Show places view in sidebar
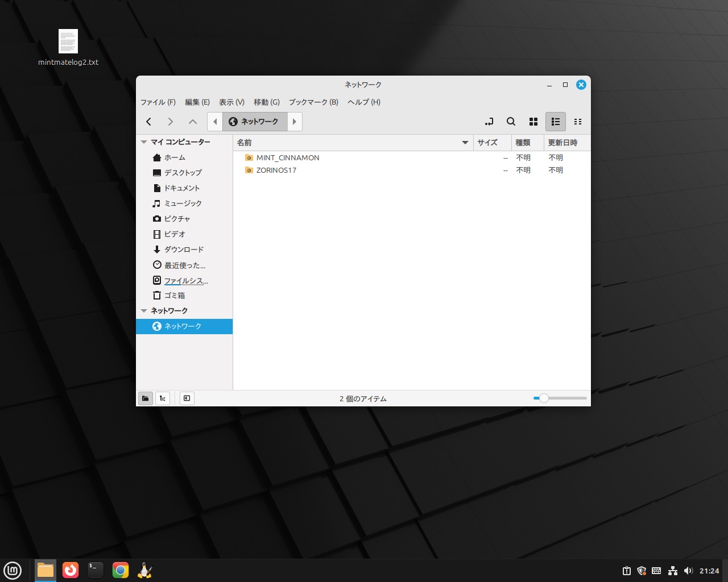 click(146, 398)
